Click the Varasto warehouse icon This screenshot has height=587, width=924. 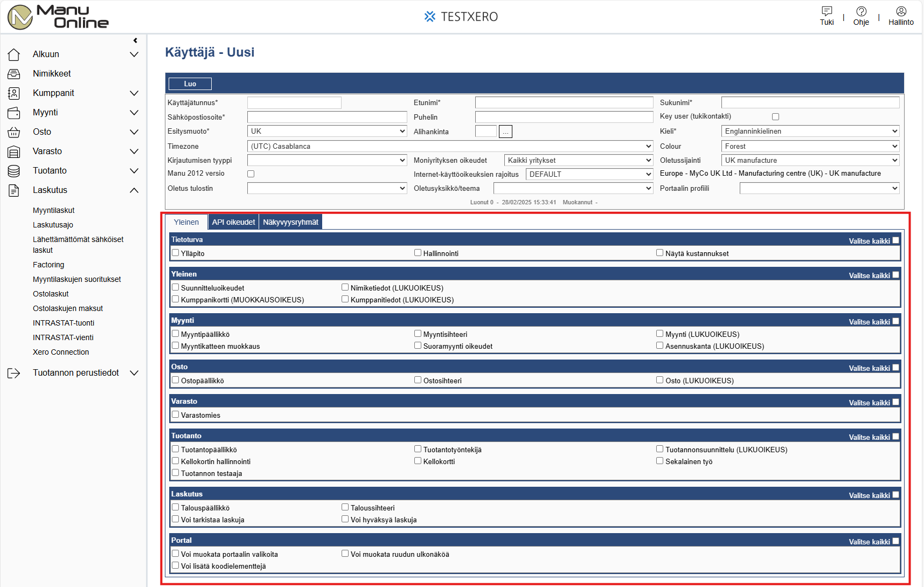point(14,151)
